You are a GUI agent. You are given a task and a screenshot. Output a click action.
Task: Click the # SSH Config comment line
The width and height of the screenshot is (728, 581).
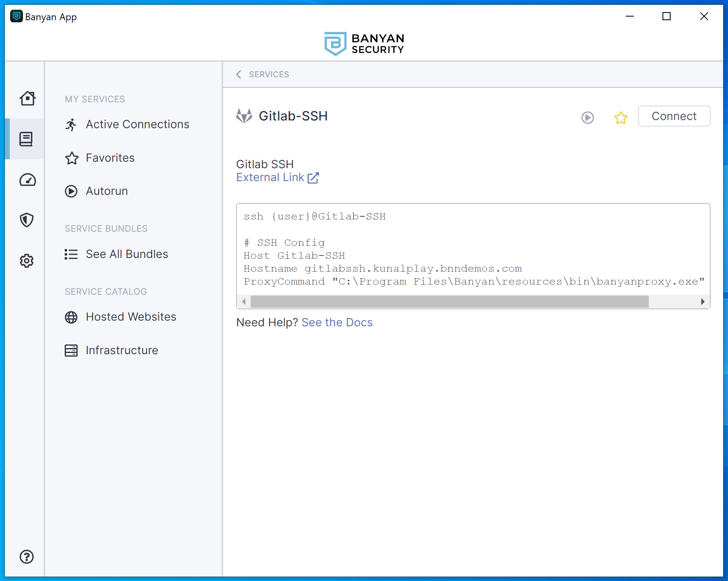pos(284,243)
